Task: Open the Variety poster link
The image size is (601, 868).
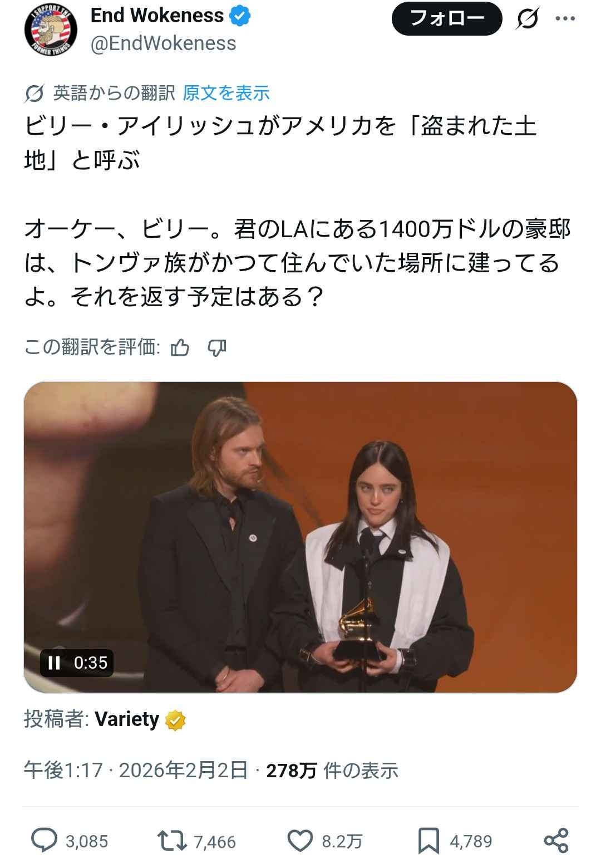Action: coord(127,719)
